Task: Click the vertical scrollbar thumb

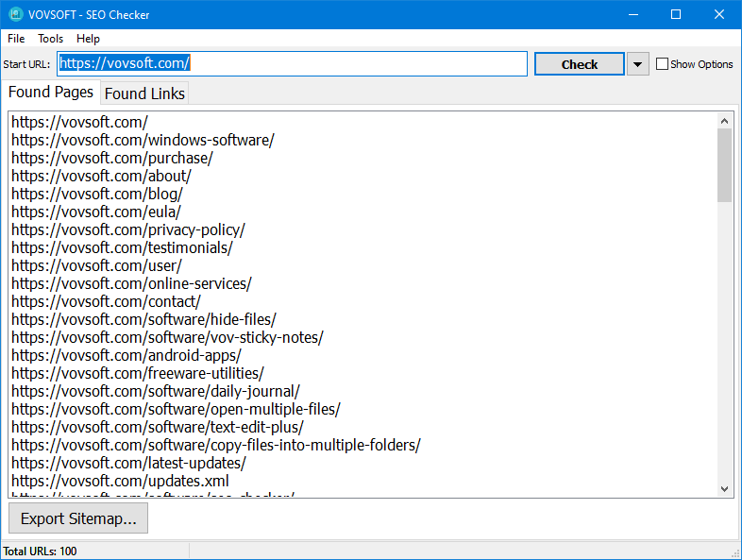Action: 724,165
